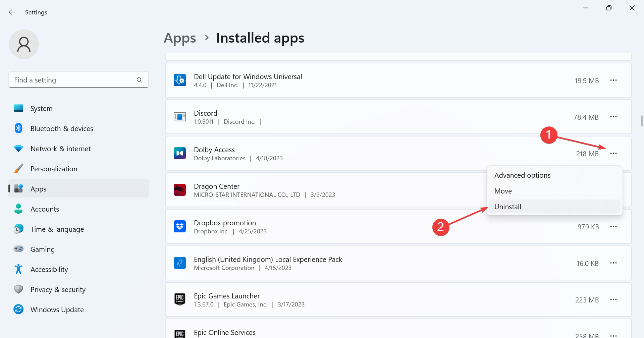Screen dimensions: 644x338
Task: Click the Dell Update app icon
Action: tap(180, 80)
